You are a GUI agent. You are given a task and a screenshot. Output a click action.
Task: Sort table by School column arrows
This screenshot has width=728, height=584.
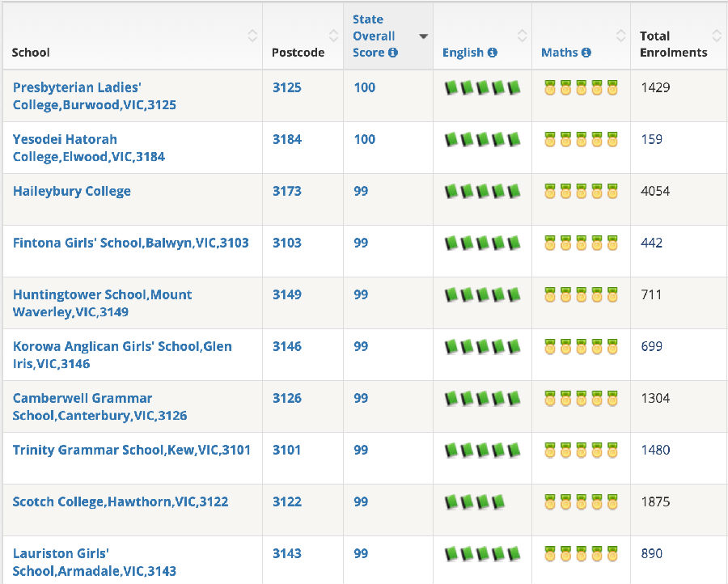tap(252, 36)
